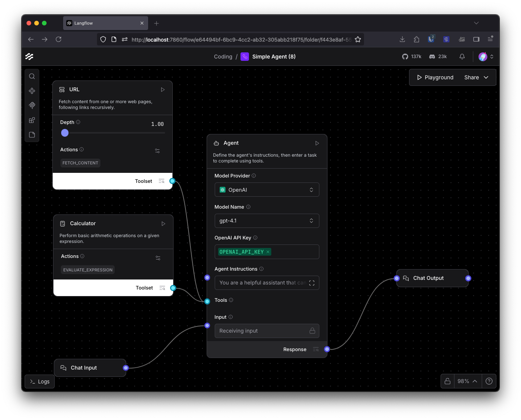Unlock the Receiving input field on the Agent

[x=312, y=331]
